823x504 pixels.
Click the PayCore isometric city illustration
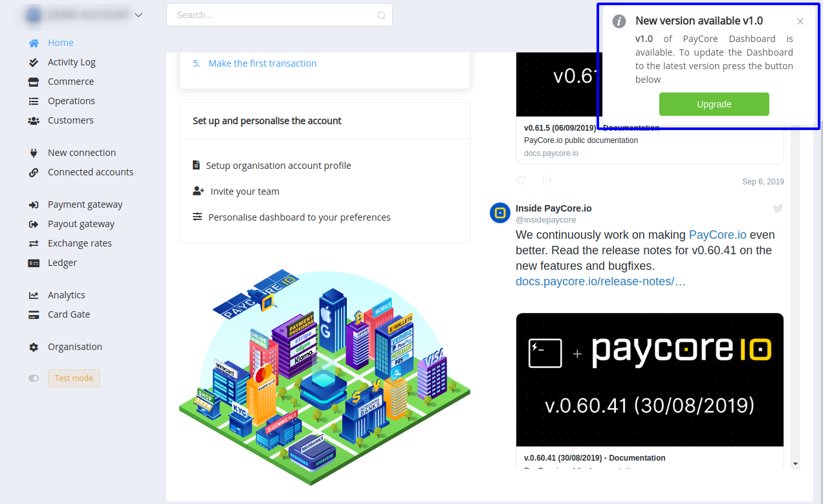(325, 377)
